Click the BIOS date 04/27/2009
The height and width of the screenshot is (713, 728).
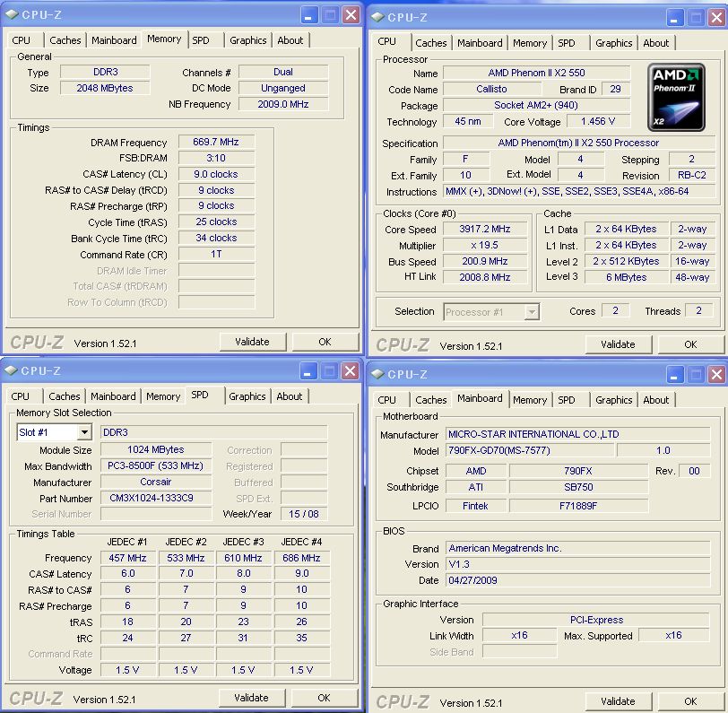click(x=577, y=580)
